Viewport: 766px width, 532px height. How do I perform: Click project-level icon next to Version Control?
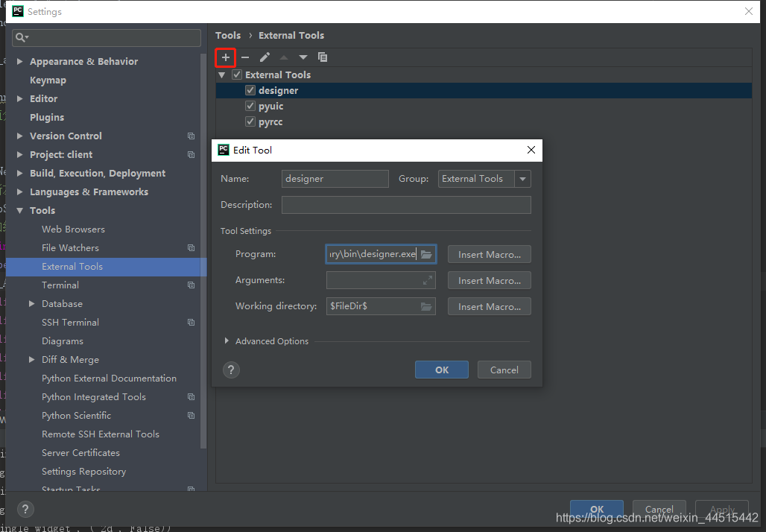coord(191,136)
